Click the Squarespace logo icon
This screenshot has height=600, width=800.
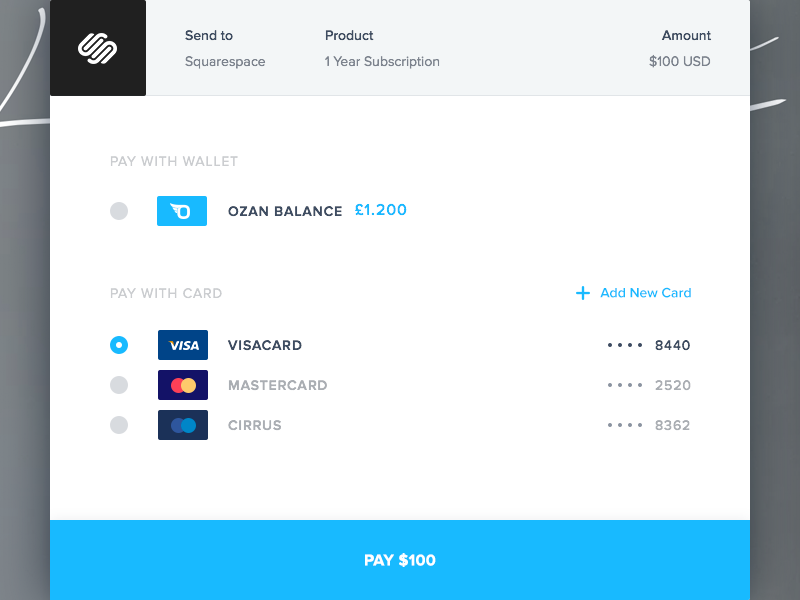97,47
